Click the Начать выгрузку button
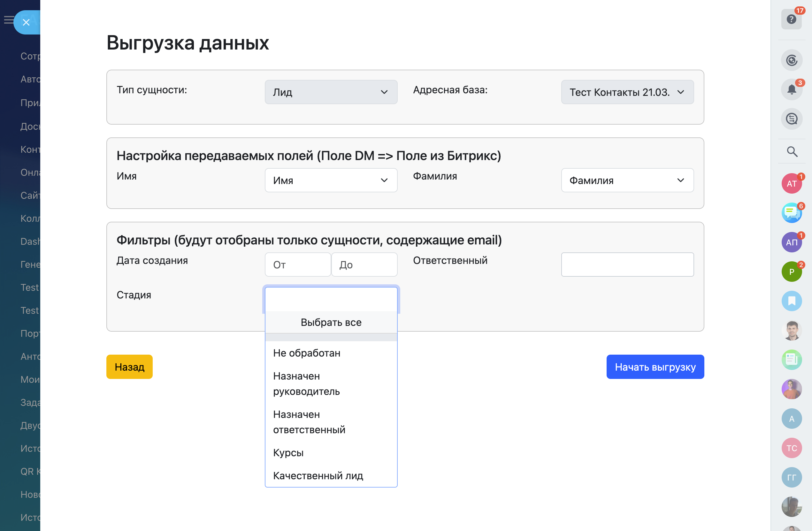 click(x=655, y=367)
